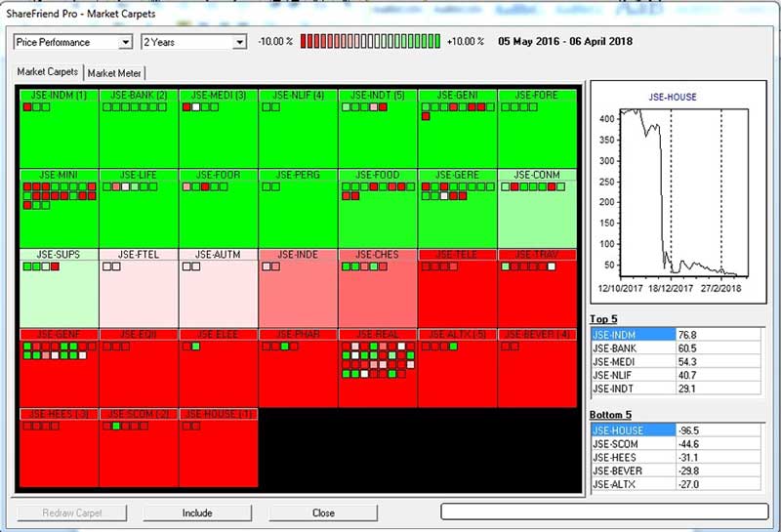Select JSE-HOUSE in the Bottom 5 list

pyautogui.click(x=633, y=430)
